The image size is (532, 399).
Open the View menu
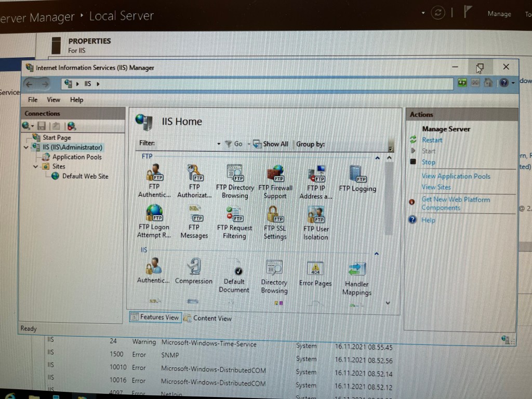[54, 100]
